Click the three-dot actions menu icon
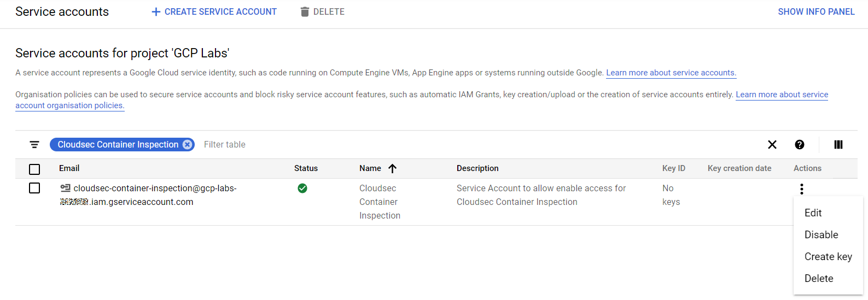Screen dimensions: 868x300 801,189
